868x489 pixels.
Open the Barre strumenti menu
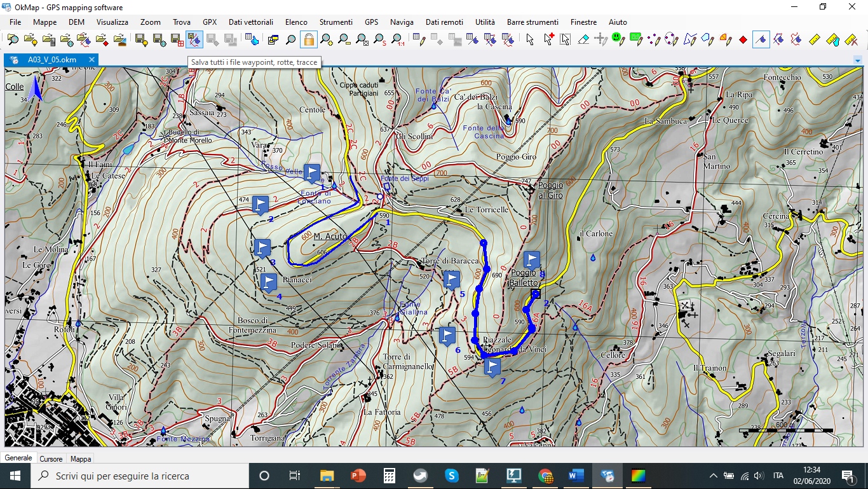click(533, 22)
